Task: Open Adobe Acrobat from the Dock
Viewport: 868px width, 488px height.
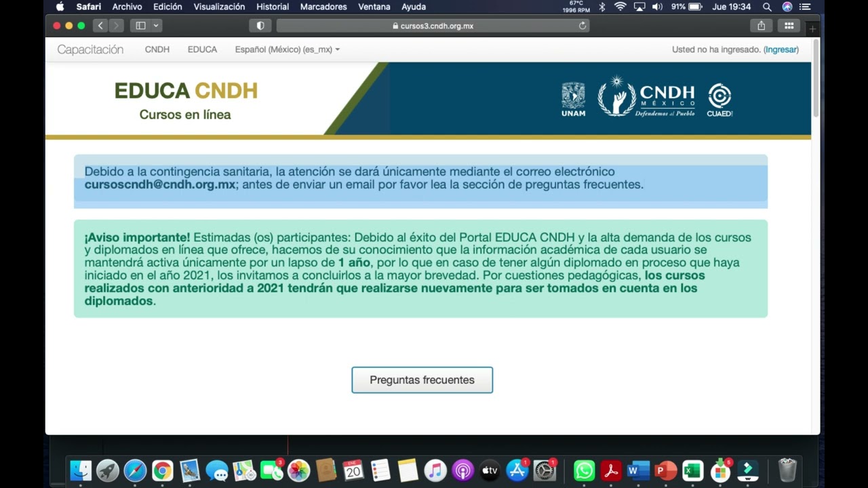Action: pyautogui.click(x=611, y=470)
